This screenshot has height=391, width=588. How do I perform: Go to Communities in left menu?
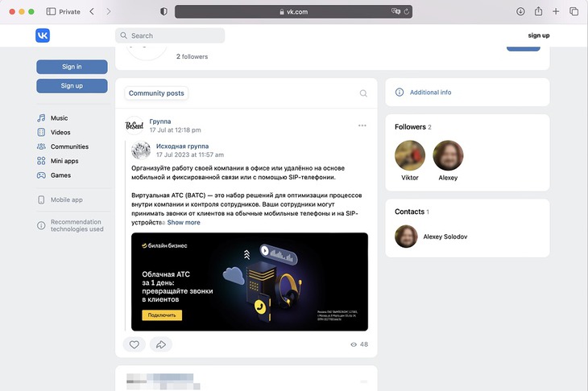click(69, 146)
